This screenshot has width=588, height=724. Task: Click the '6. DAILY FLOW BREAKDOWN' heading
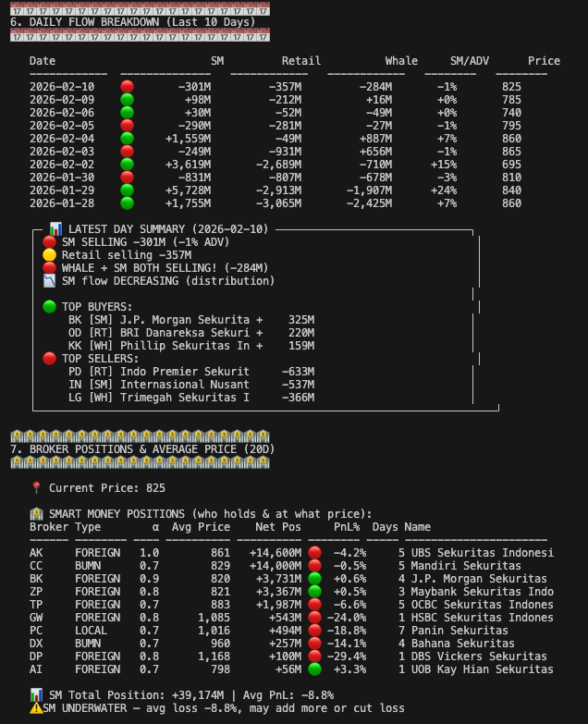pos(132,22)
